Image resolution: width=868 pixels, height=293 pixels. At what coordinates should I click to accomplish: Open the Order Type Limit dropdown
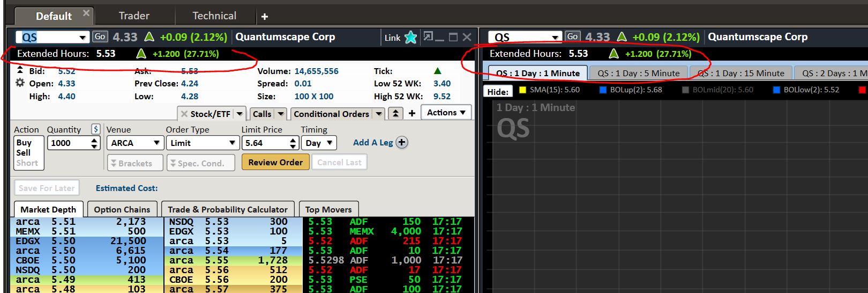(x=202, y=143)
